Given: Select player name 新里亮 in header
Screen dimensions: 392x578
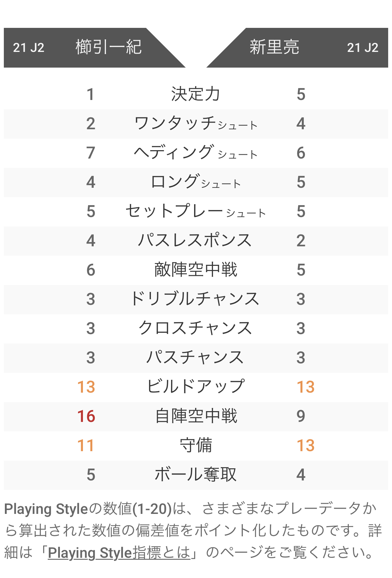Looking at the screenshot, I should coord(274,47).
